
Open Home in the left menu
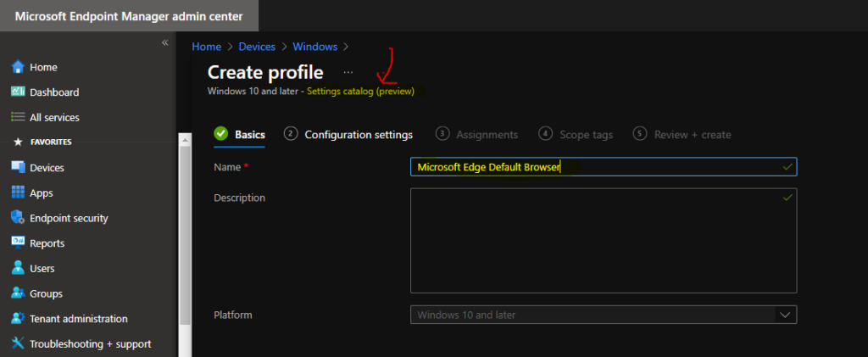pyautogui.click(x=43, y=67)
